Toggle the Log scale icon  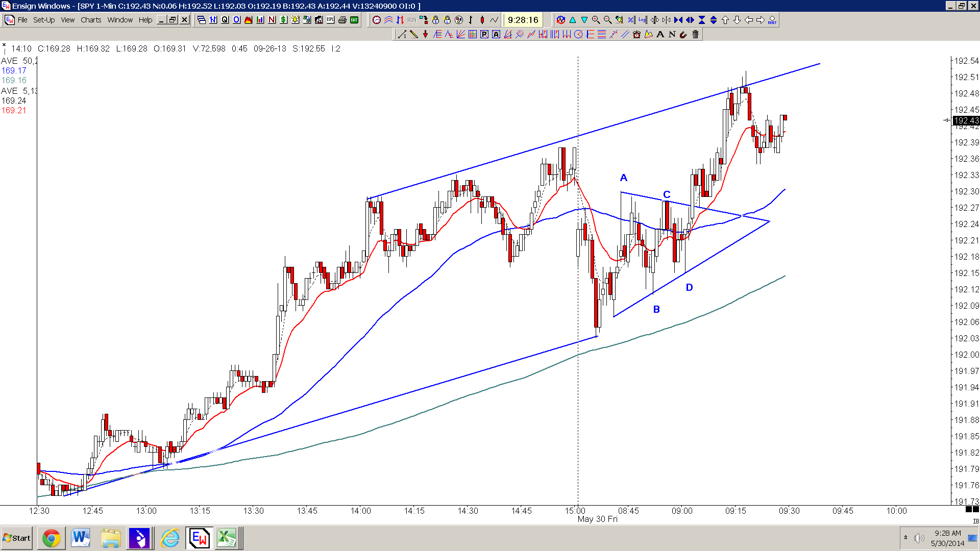click(643, 20)
